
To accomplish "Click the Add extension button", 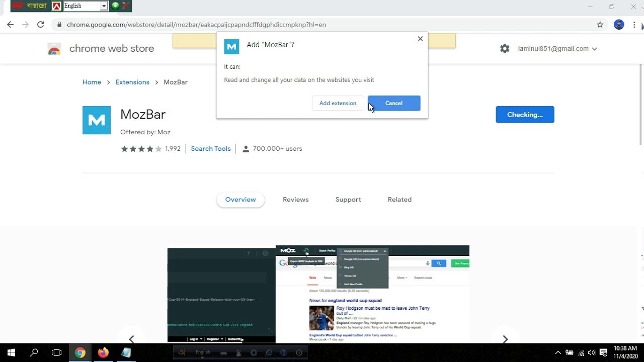I will pos(338,103).
